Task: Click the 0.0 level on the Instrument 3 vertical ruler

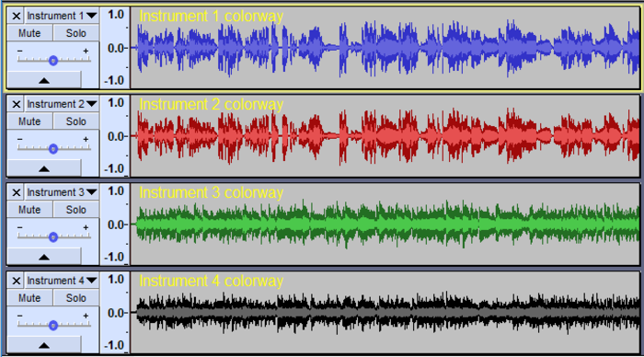Action: tap(115, 225)
